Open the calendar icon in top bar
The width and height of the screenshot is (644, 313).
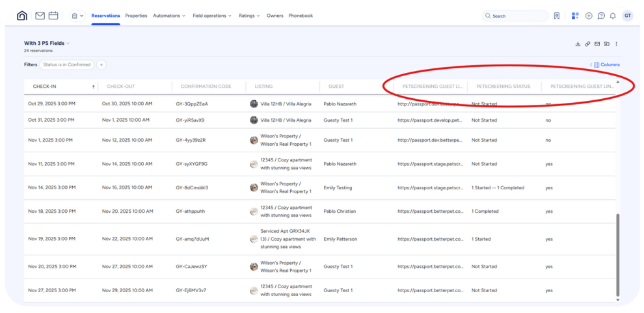(53, 16)
